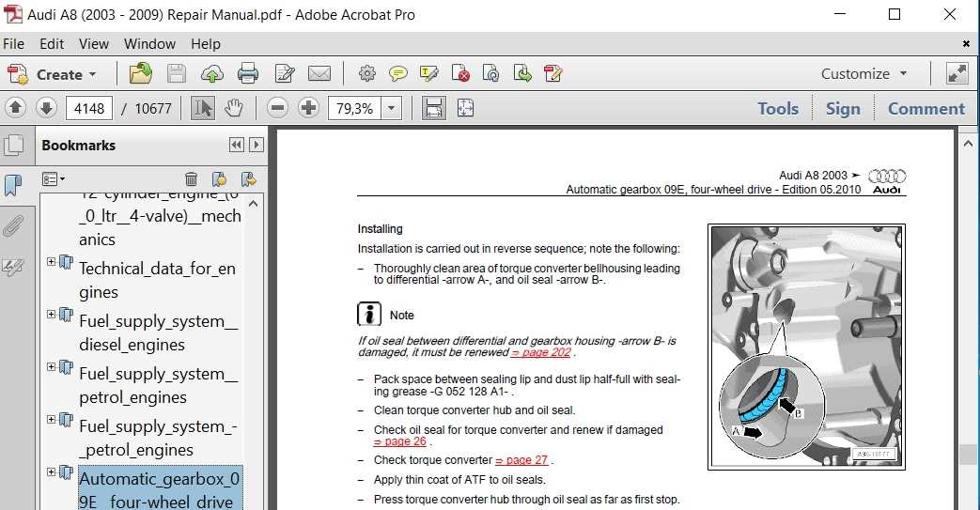Show the Attachments paperclip panel
Screen dimensions: 980x510
coord(13,225)
